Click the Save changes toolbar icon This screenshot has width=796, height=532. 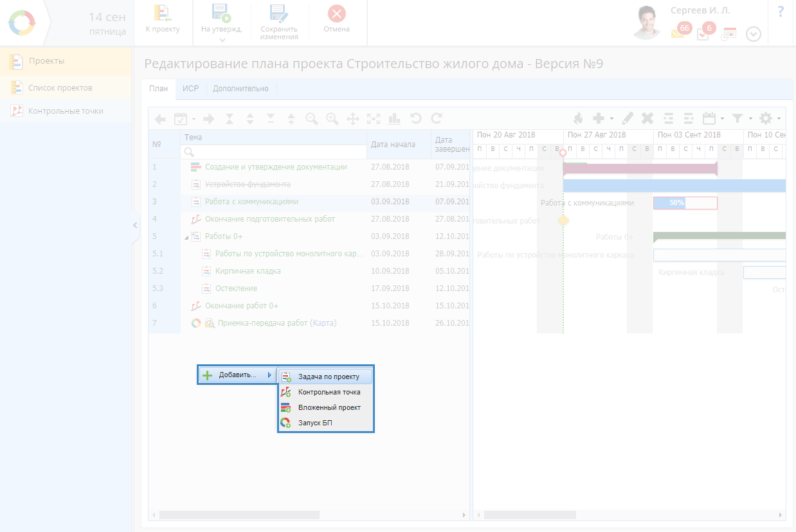pos(278,14)
